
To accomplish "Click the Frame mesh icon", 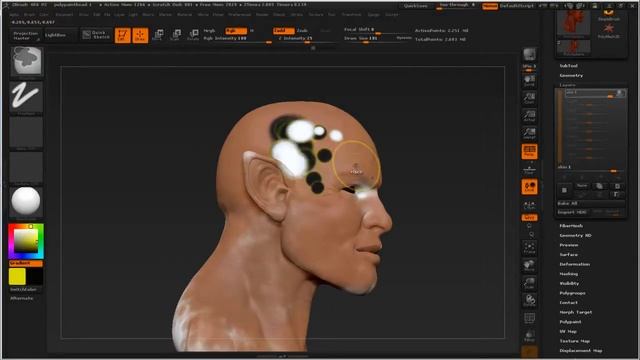I will (x=529, y=248).
